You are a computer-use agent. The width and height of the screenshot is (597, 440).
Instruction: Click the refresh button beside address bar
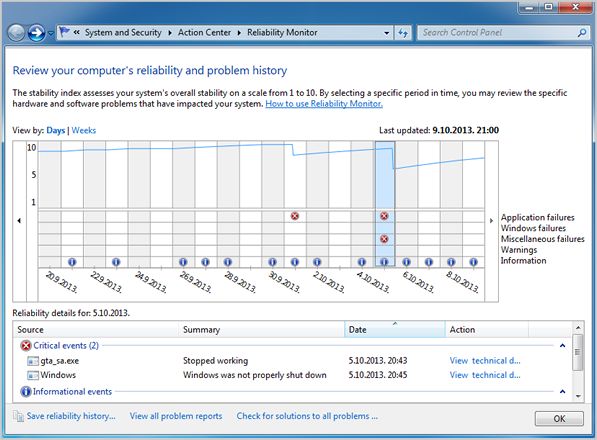point(403,33)
